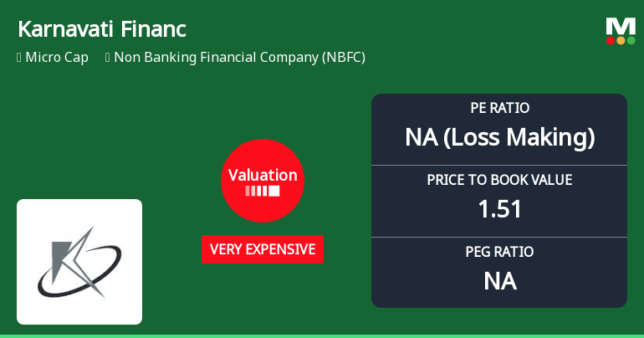Click the icon before Non Banking Financial Company
The image size is (644, 338).
108,58
